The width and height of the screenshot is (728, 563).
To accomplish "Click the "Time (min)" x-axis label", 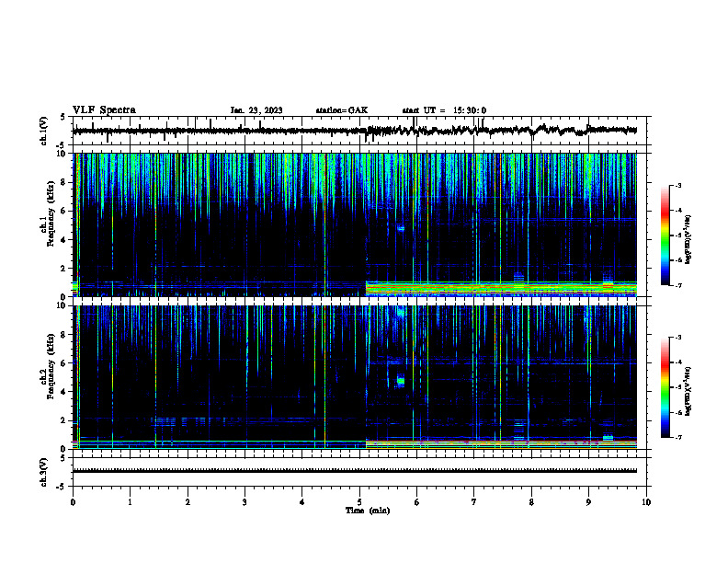I will (368, 511).
